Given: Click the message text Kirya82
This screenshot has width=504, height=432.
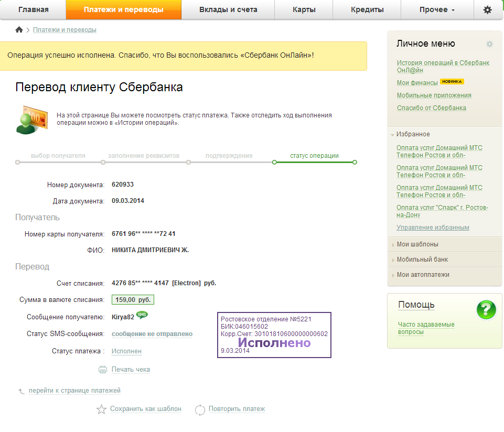Looking at the screenshot, I should pyautogui.click(x=123, y=317).
